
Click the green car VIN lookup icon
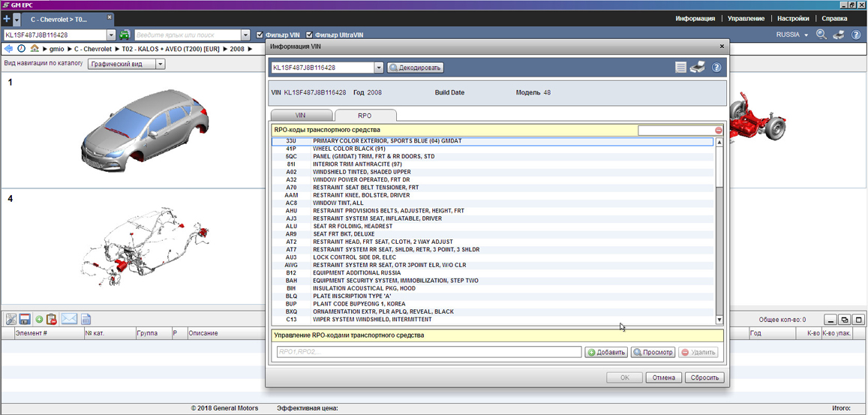click(x=125, y=35)
